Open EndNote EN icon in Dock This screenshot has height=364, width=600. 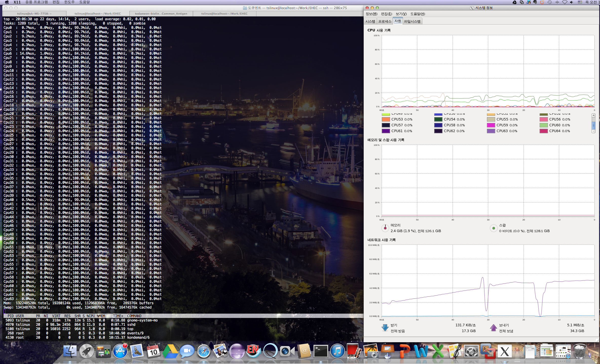[253, 351]
